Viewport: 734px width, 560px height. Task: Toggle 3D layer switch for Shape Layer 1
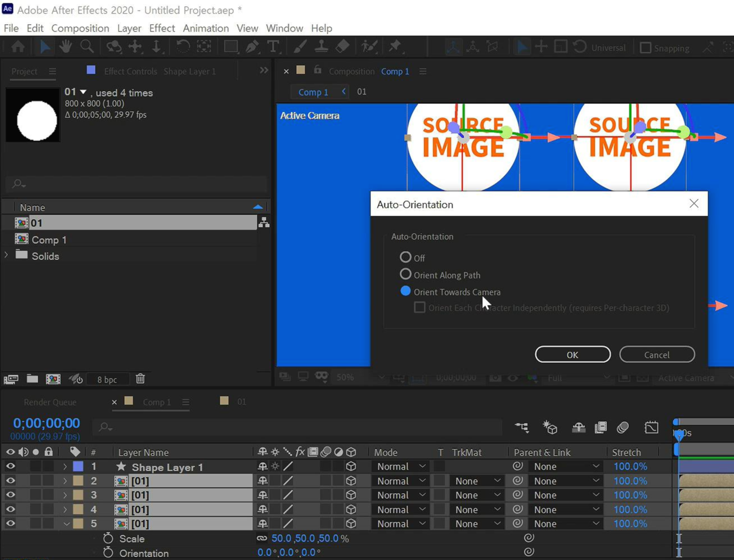click(x=351, y=466)
